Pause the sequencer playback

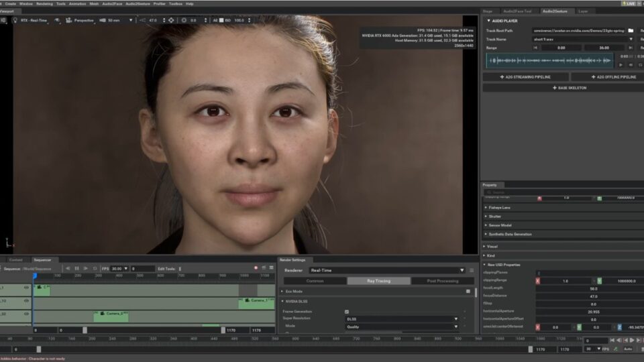point(76,268)
